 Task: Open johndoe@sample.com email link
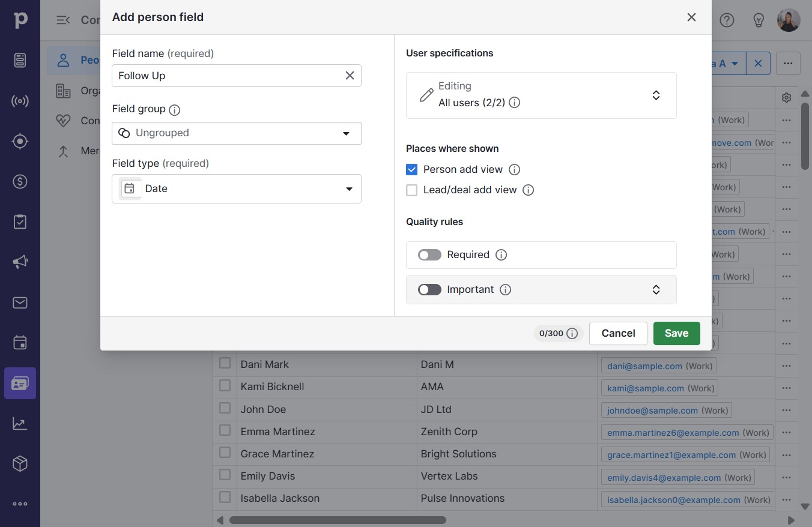point(653,411)
